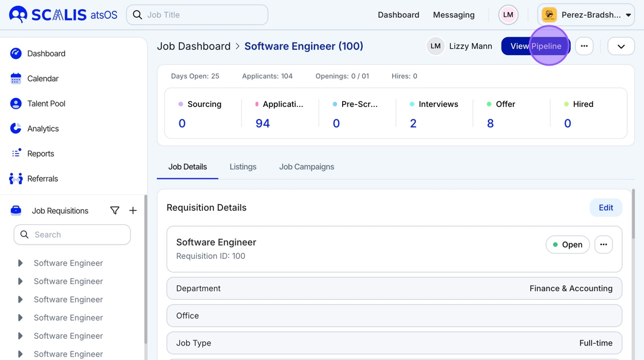Click the Dashboard gauge icon in sidebar
644x360 pixels.
pyautogui.click(x=16, y=53)
